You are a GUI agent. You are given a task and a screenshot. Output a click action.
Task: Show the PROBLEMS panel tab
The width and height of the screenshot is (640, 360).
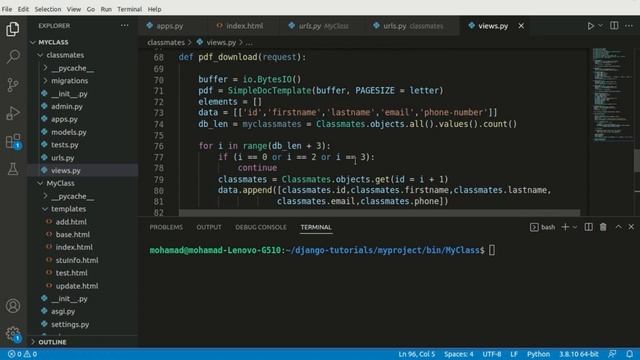[166, 227]
